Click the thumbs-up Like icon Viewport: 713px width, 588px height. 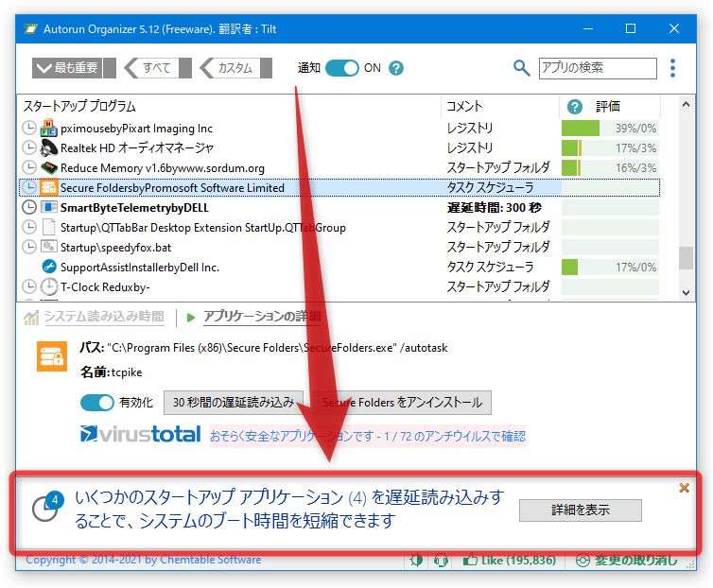click(x=470, y=560)
